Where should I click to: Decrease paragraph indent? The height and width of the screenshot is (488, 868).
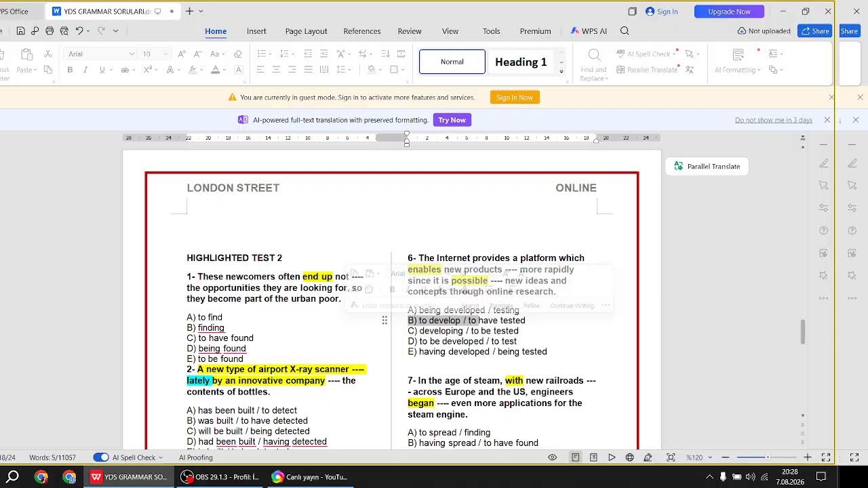(x=309, y=54)
